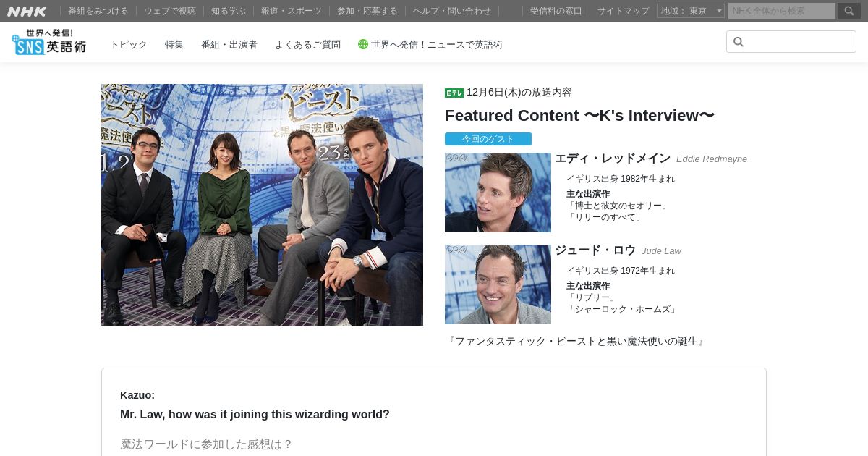Click イギリス出身 1972年生まれ text

[621, 271]
